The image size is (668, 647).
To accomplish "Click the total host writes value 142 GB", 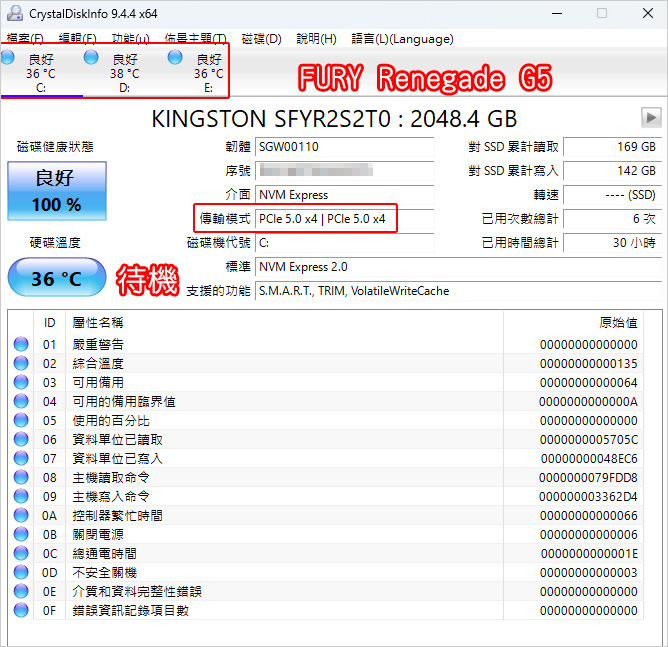I will [613, 171].
